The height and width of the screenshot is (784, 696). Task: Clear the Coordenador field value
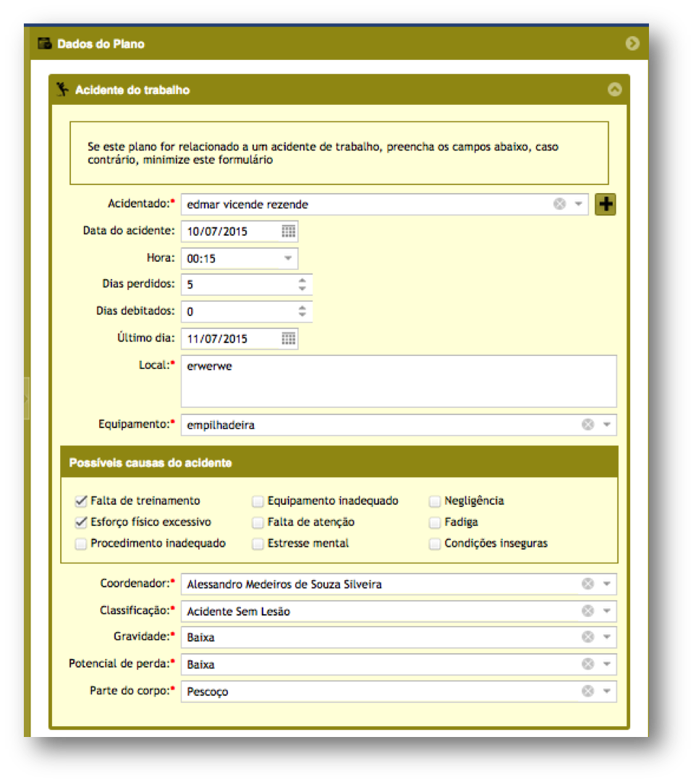(x=588, y=584)
